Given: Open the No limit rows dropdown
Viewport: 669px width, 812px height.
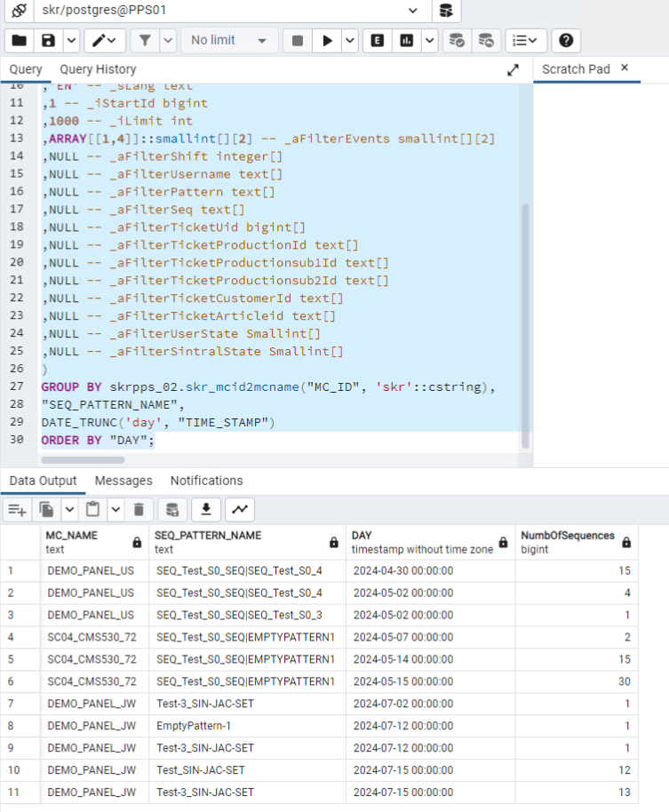Looking at the screenshot, I should (228, 40).
